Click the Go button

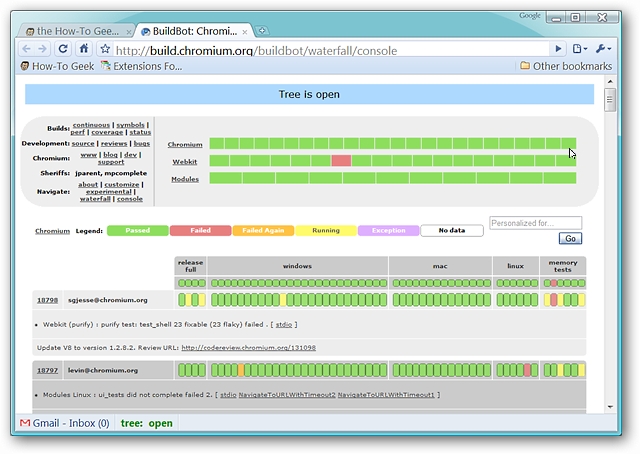coord(570,239)
